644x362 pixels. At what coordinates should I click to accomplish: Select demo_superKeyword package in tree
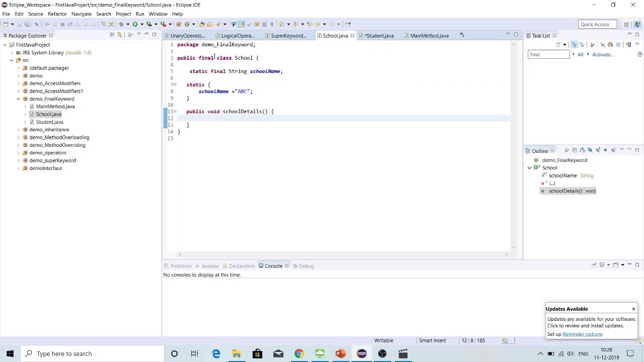point(52,160)
